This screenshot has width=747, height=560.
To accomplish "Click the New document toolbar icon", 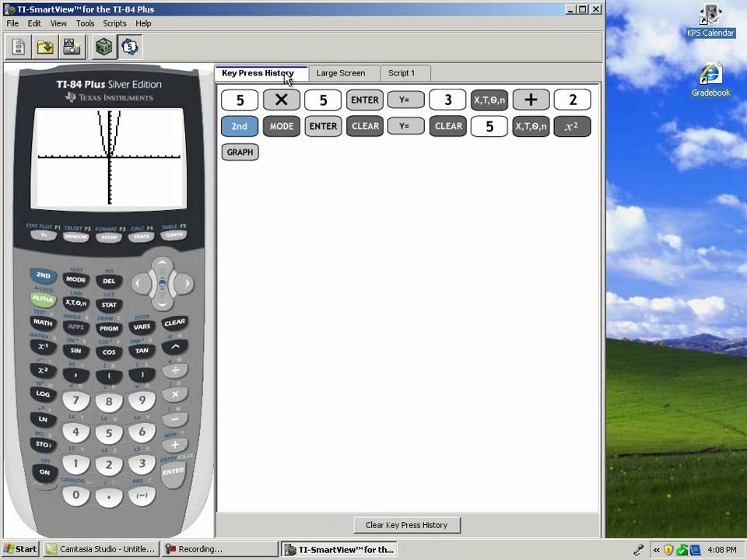I will pos(19,47).
